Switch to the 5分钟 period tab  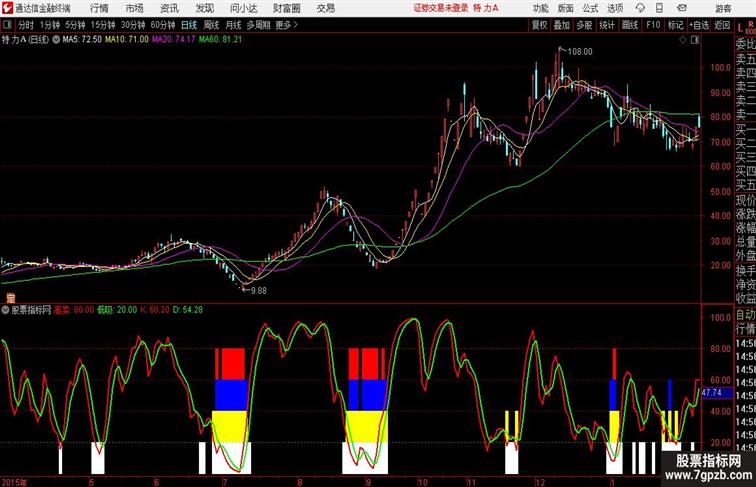75,25
